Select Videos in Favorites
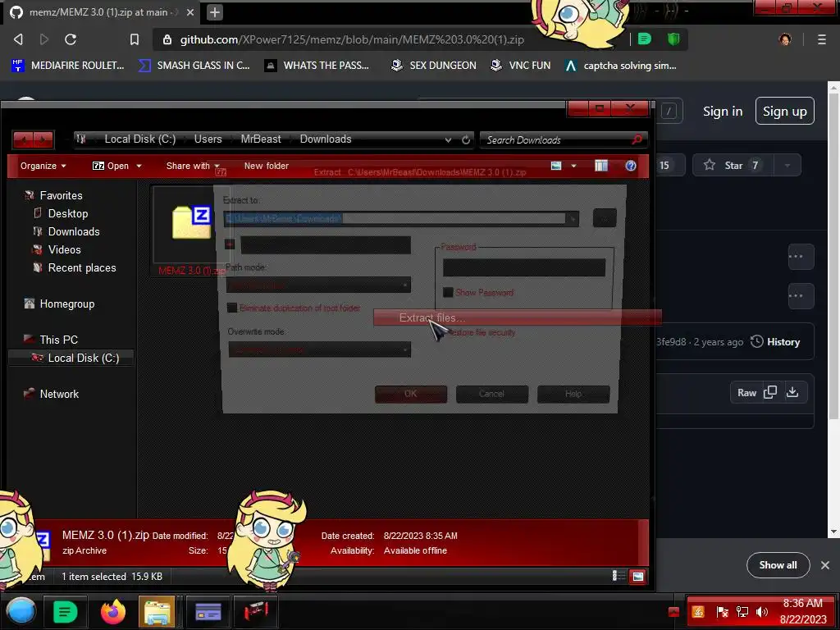This screenshot has height=630, width=840. 64,249
